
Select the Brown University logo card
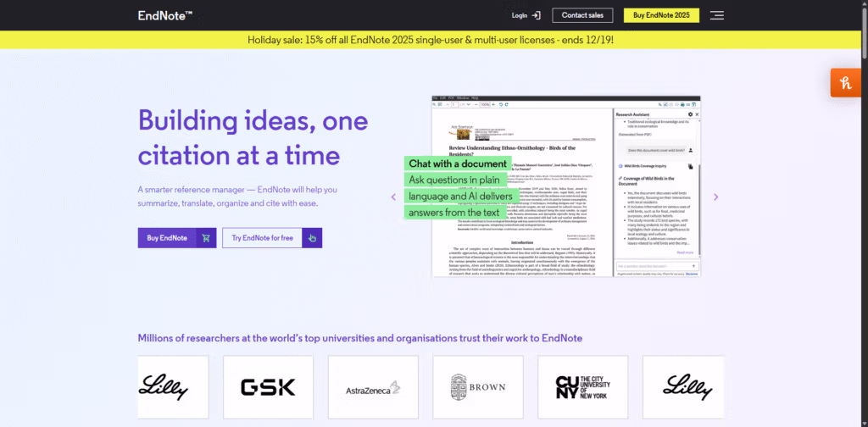pos(478,387)
